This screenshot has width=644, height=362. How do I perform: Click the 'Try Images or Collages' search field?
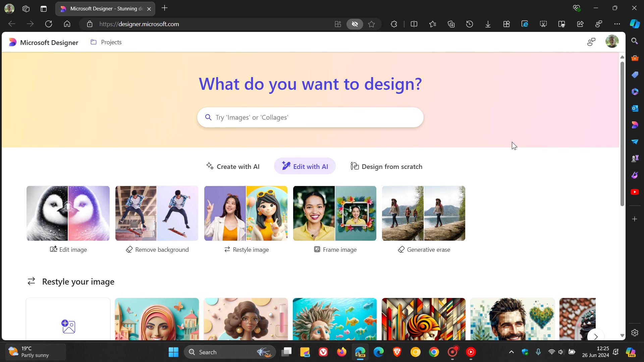(x=310, y=117)
